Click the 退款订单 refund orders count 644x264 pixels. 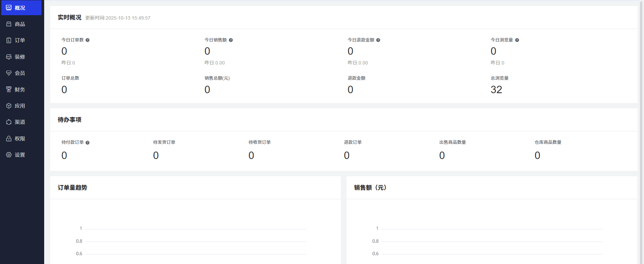tap(347, 155)
